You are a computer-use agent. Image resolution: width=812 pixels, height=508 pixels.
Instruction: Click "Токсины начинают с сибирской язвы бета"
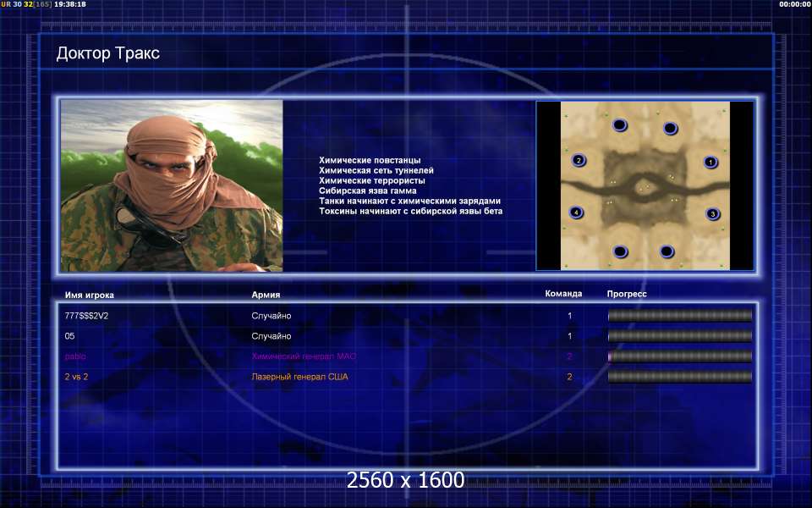coord(411,211)
